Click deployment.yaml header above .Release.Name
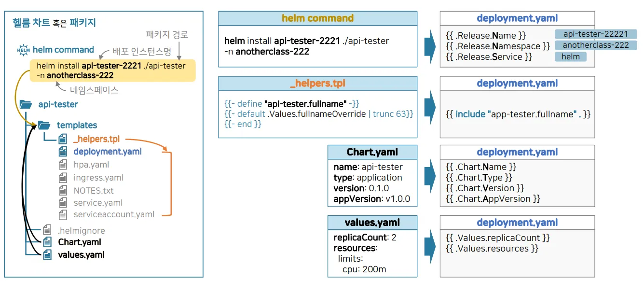The width and height of the screenshot is (644, 281). (517, 18)
